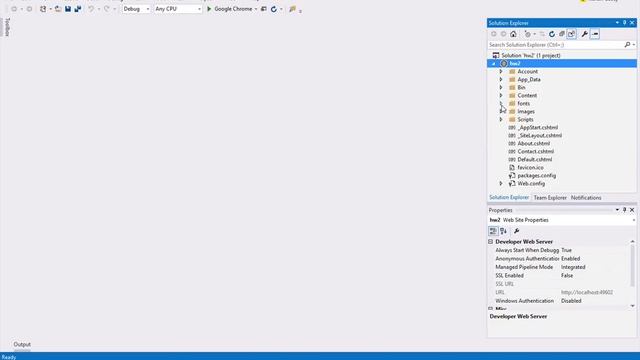The width and height of the screenshot is (640, 360).
Task: Click the Save toolbar icon
Action: (68, 9)
